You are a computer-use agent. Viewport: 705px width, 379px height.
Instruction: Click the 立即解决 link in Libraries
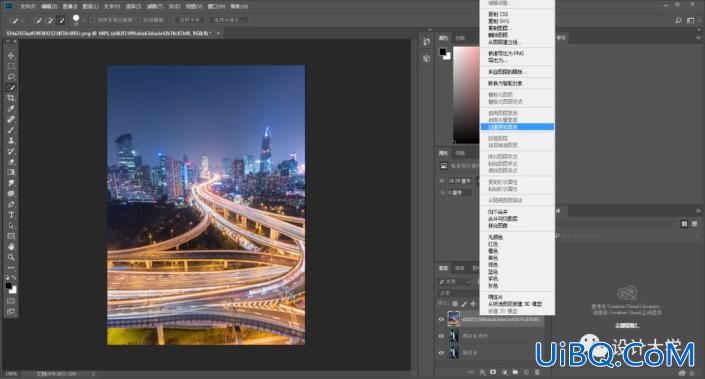coord(627,325)
